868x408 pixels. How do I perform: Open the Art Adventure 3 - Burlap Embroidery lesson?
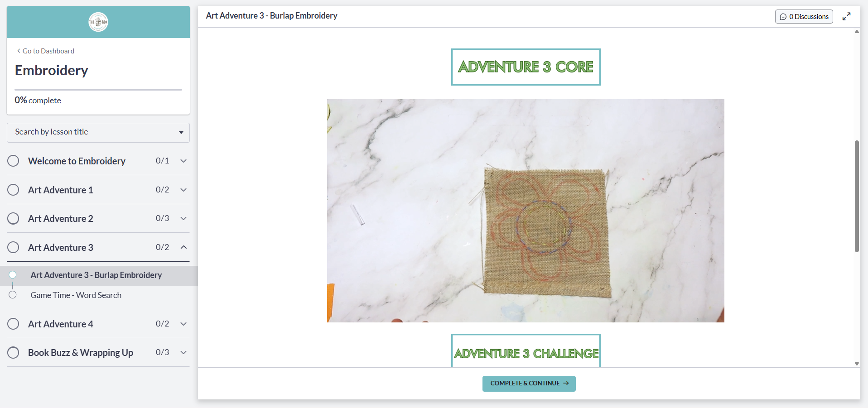click(96, 275)
